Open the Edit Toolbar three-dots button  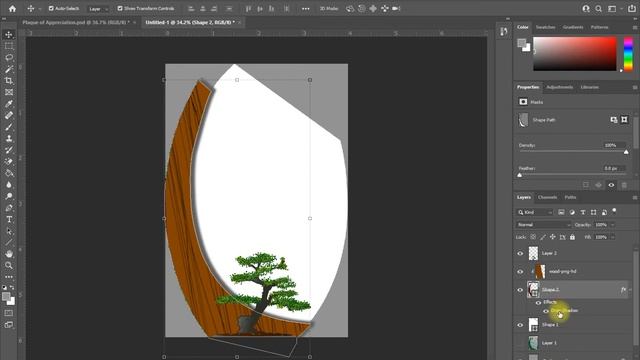point(9,277)
